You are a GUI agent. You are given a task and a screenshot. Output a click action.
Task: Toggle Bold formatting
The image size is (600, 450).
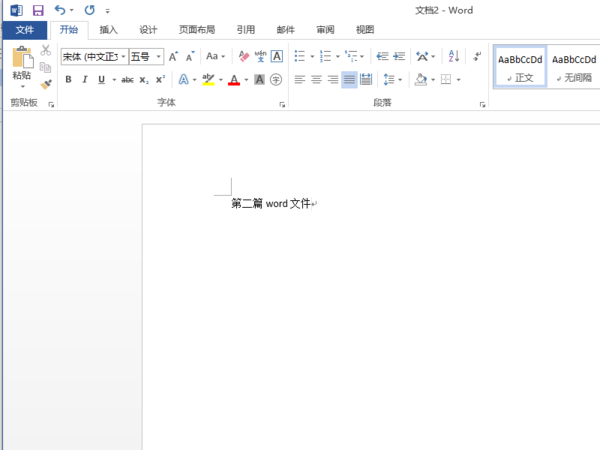(69, 80)
